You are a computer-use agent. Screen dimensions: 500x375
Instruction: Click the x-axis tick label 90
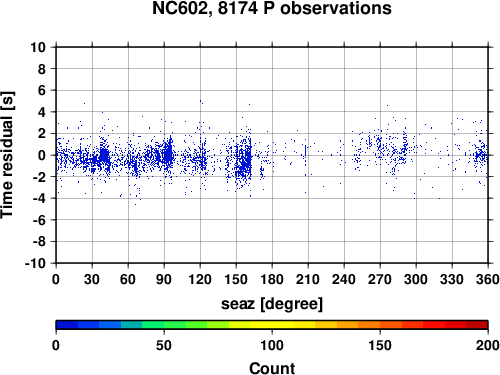(x=164, y=279)
